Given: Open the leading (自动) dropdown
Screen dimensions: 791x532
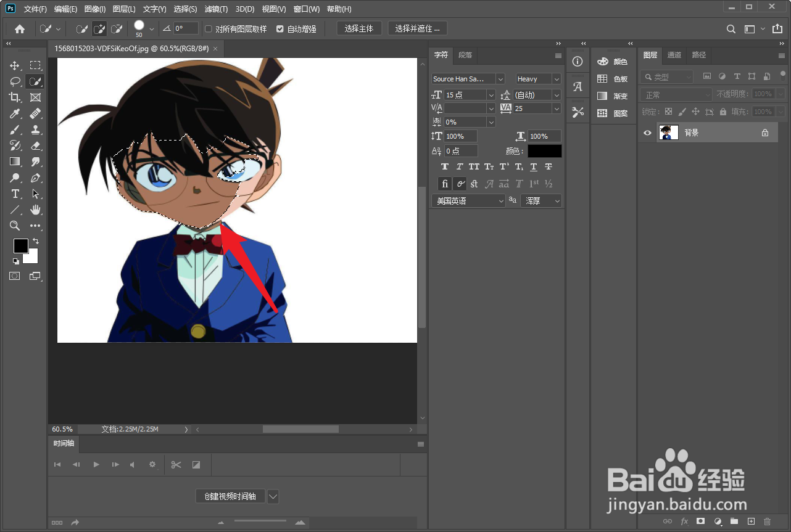Looking at the screenshot, I should coord(557,95).
